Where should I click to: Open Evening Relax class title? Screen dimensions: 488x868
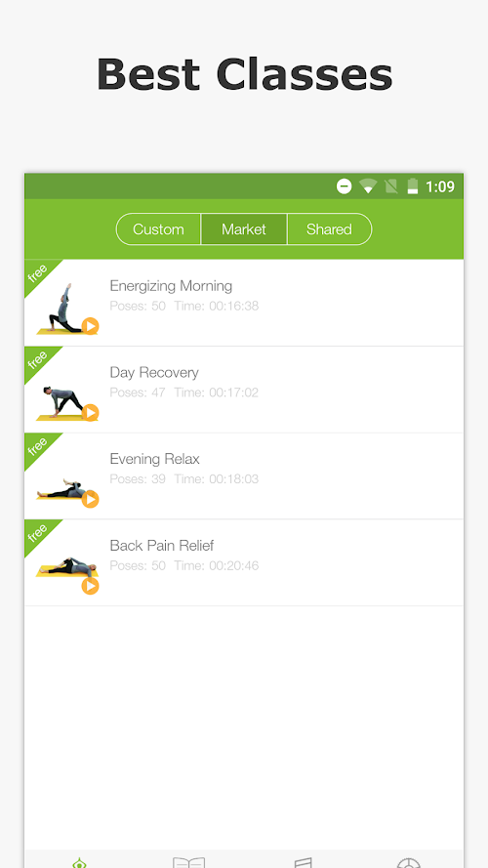(155, 459)
